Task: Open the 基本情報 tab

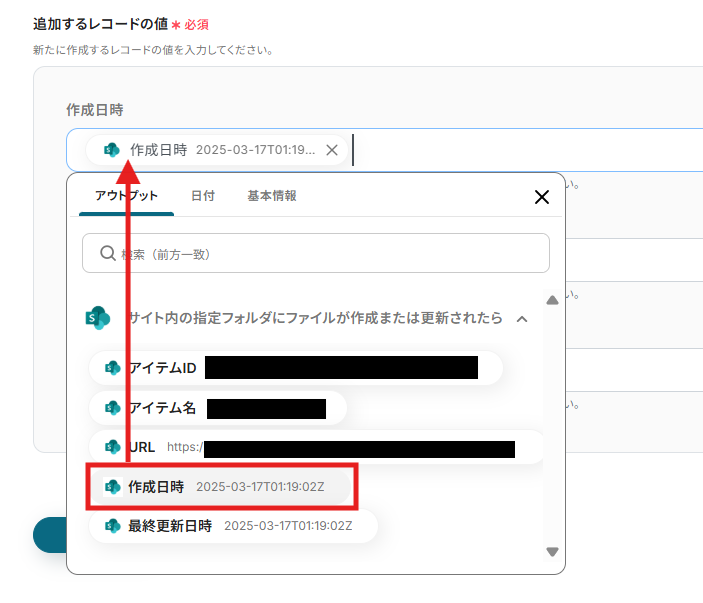Action: click(272, 196)
